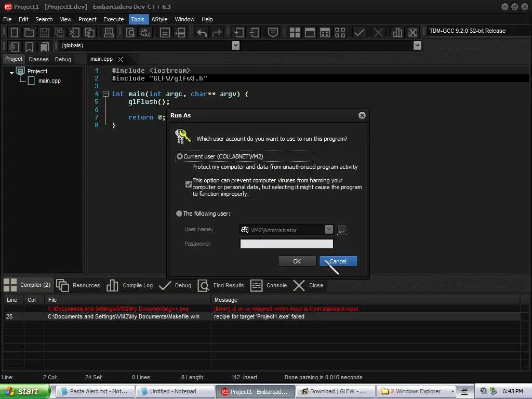Click the Profile analysis bar-chart icon
Screen dimensions: 532x399
[x=397, y=33]
